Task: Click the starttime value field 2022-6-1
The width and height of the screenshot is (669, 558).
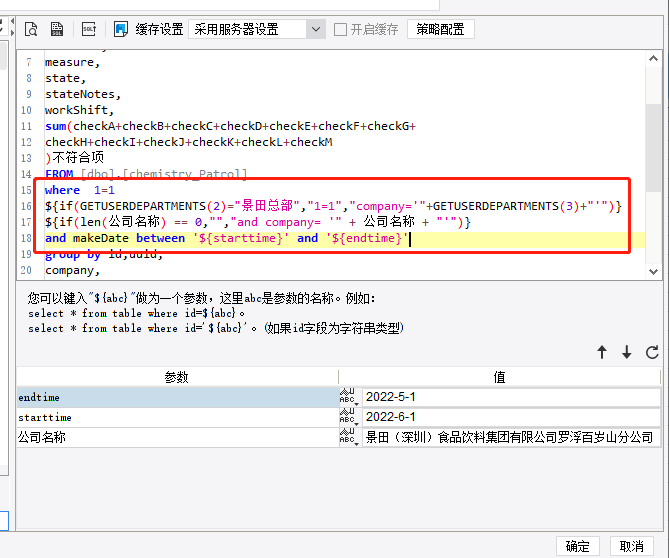Action: (511, 417)
